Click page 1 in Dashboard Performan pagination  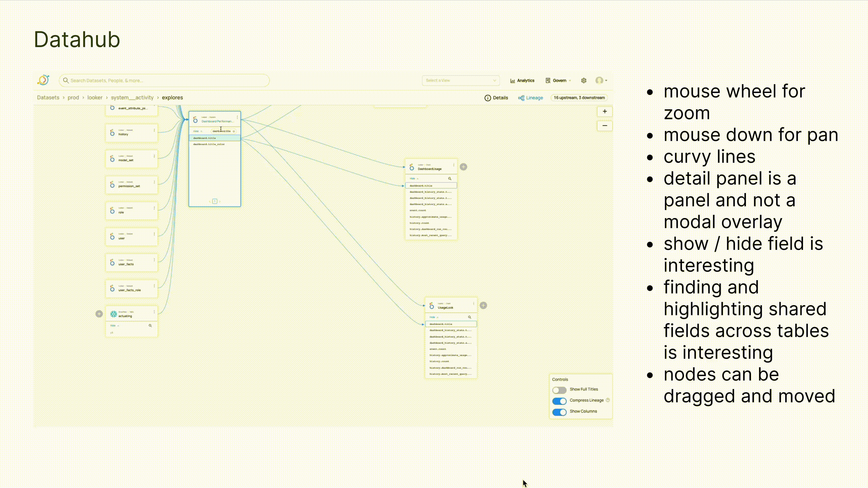(x=215, y=201)
